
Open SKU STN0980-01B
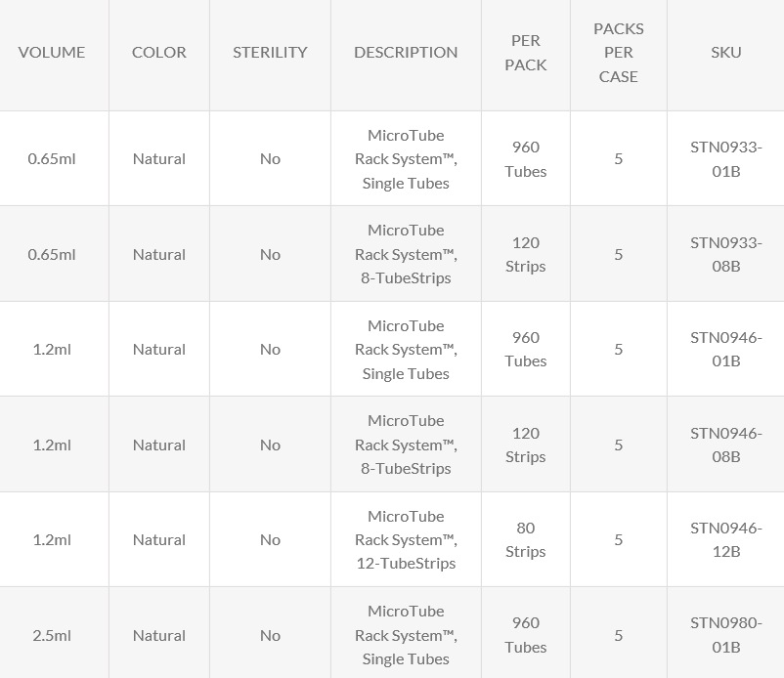click(x=725, y=635)
